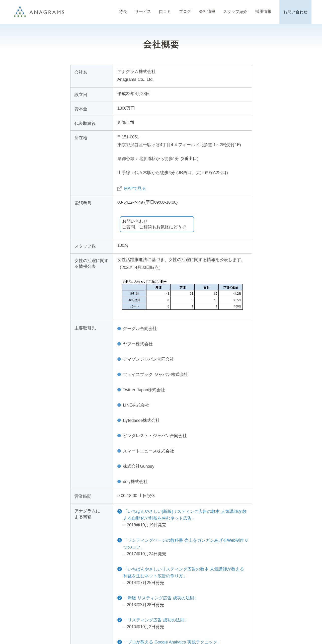Click the ヤフー株式会社 list item
The image size is (322, 644).
138,344
